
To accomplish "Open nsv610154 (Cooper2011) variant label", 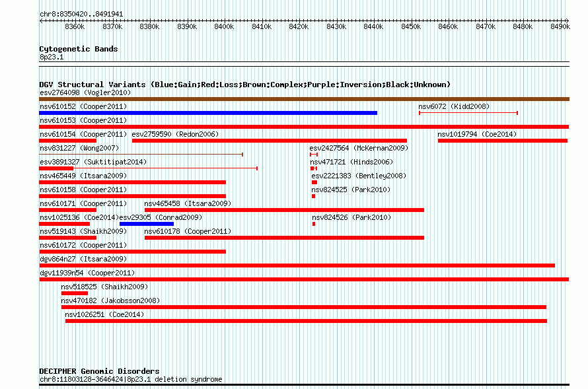I will tap(83, 134).
